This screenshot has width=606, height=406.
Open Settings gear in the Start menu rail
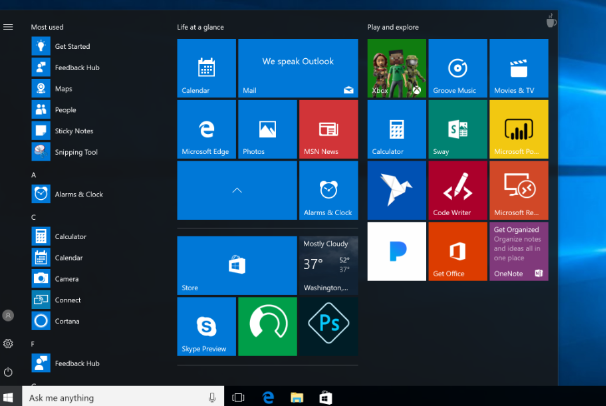click(x=8, y=343)
